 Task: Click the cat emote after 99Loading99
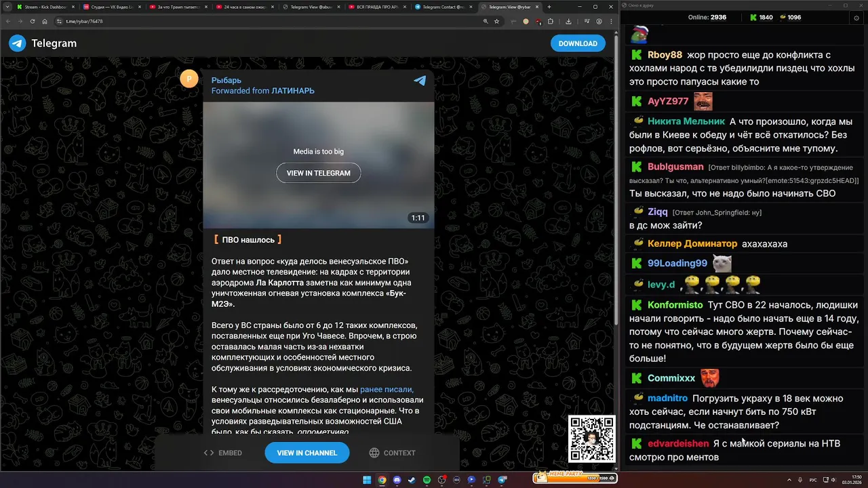tap(722, 262)
